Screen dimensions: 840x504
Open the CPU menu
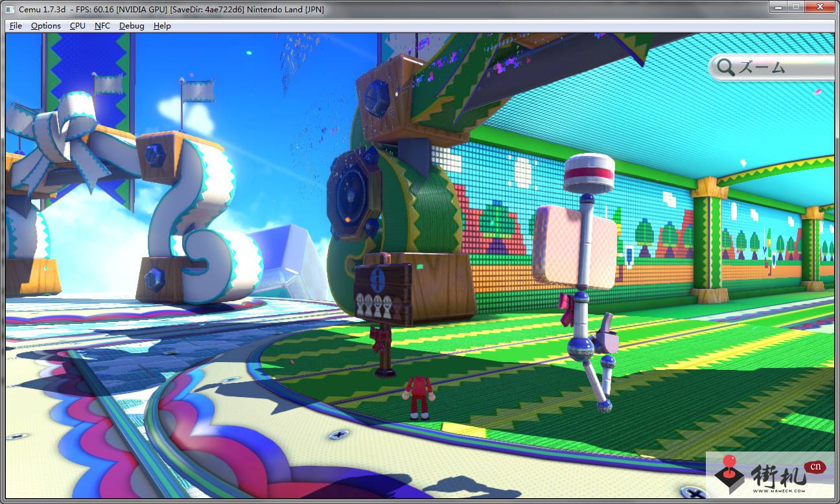coord(78,26)
